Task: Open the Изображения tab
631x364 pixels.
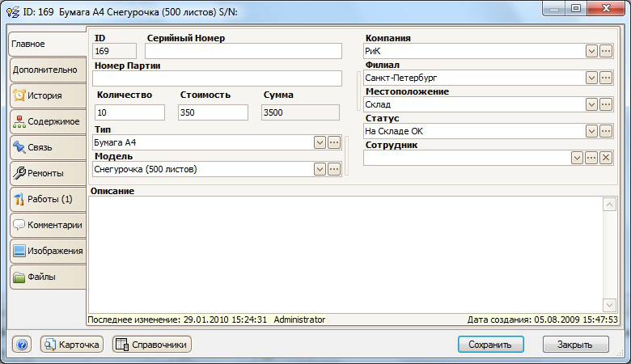Action: (48, 251)
